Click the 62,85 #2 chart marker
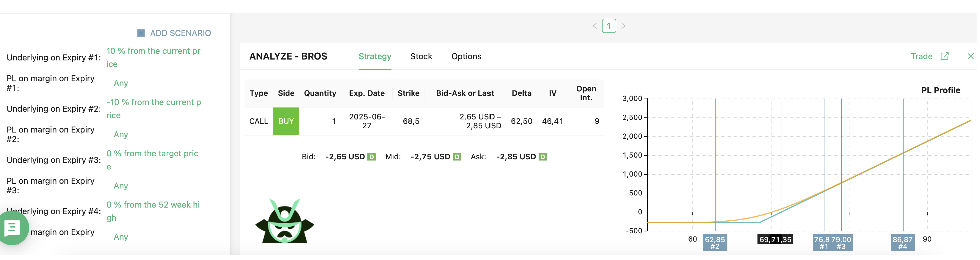980x260 pixels. pos(715,243)
